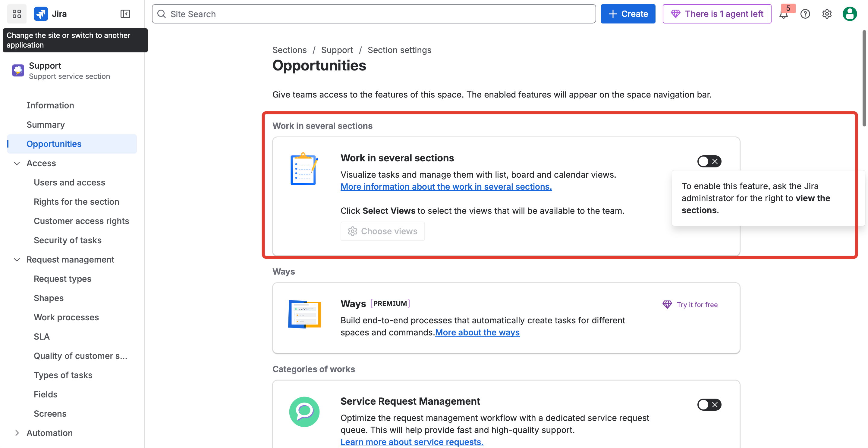This screenshot has width=868, height=448.
Task: Expand the Automation section
Action: click(18, 433)
